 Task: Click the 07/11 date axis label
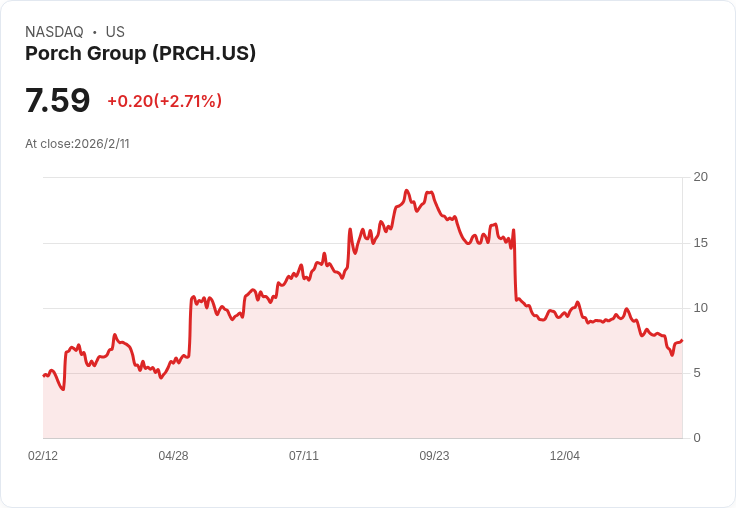point(304,455)
